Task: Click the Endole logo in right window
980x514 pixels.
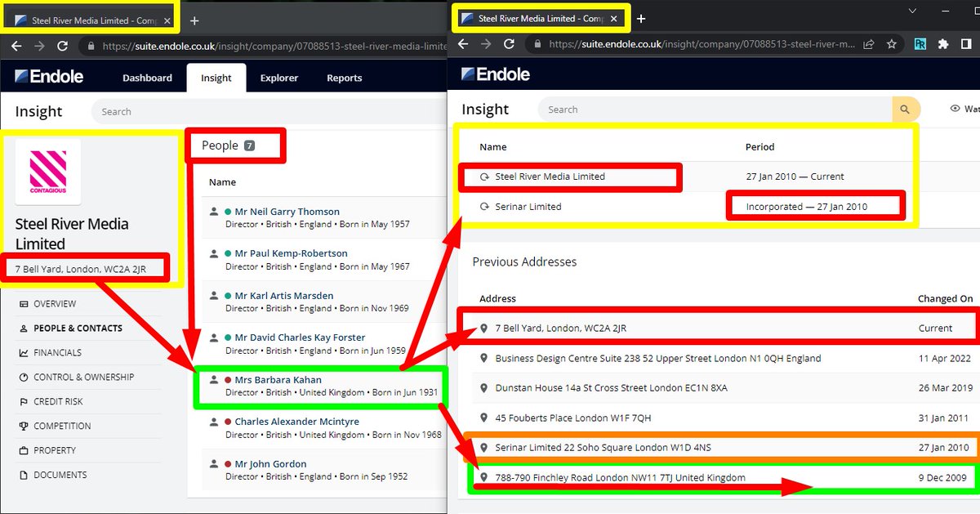Action: click(496, 74)
